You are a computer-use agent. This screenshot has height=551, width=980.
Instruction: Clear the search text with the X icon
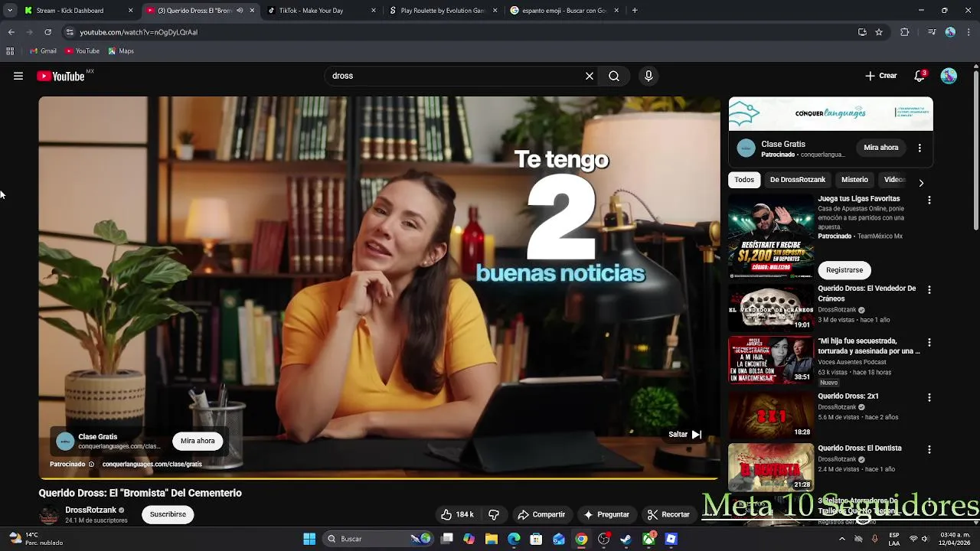[590, 76]
